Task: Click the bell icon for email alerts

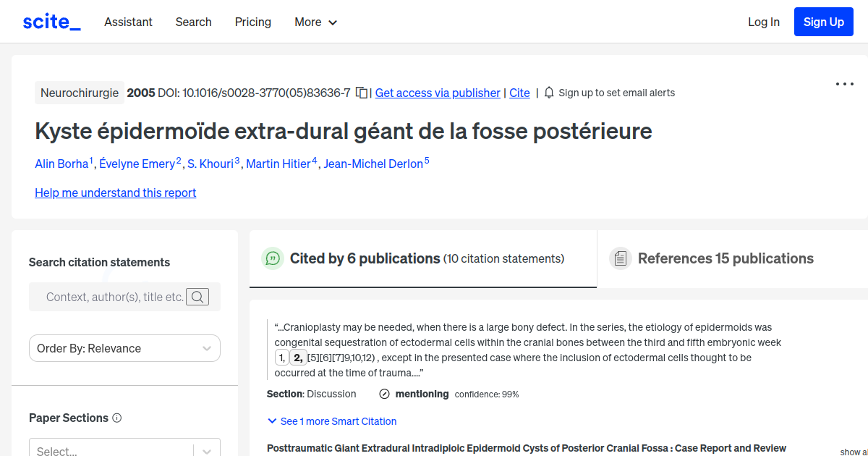Action: click(550, 93)
